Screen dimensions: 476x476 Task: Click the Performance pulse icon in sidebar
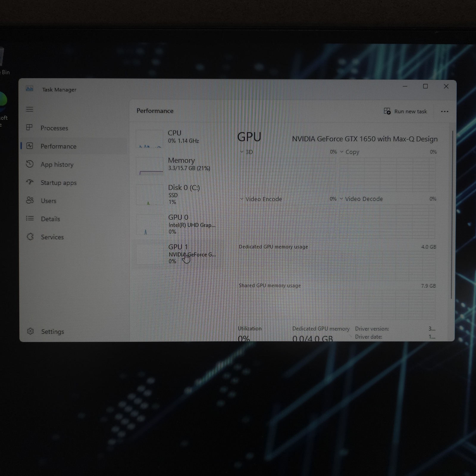[x=29, y=146]
